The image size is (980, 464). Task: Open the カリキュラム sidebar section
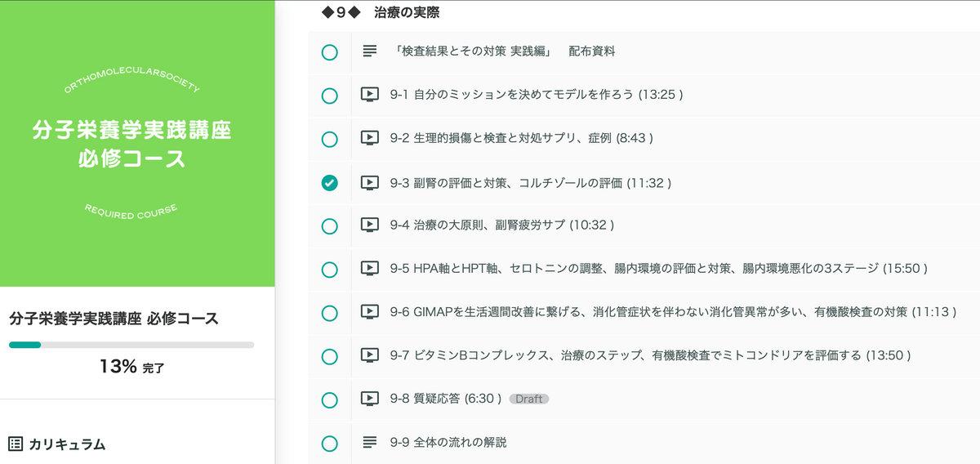pos(67,444)
